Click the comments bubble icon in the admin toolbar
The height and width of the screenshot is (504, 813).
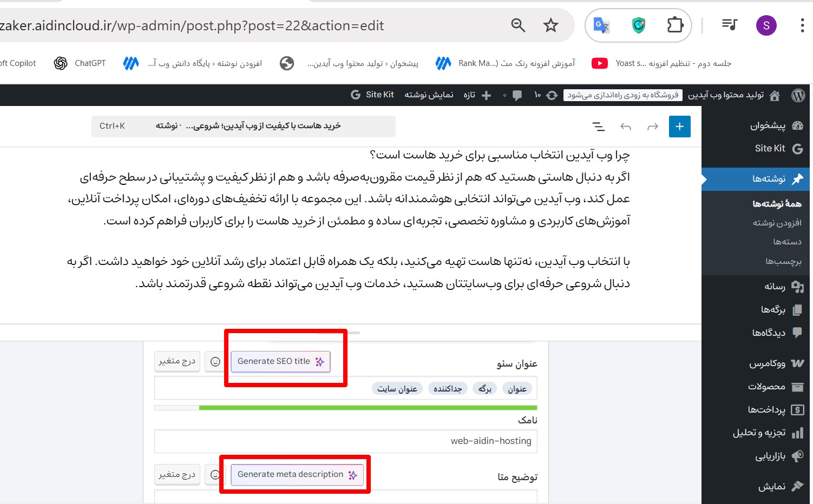(516, 95)
